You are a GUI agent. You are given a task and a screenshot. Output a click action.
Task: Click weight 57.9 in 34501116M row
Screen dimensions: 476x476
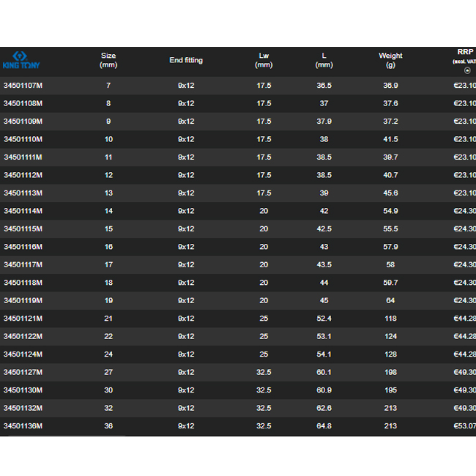390,247
